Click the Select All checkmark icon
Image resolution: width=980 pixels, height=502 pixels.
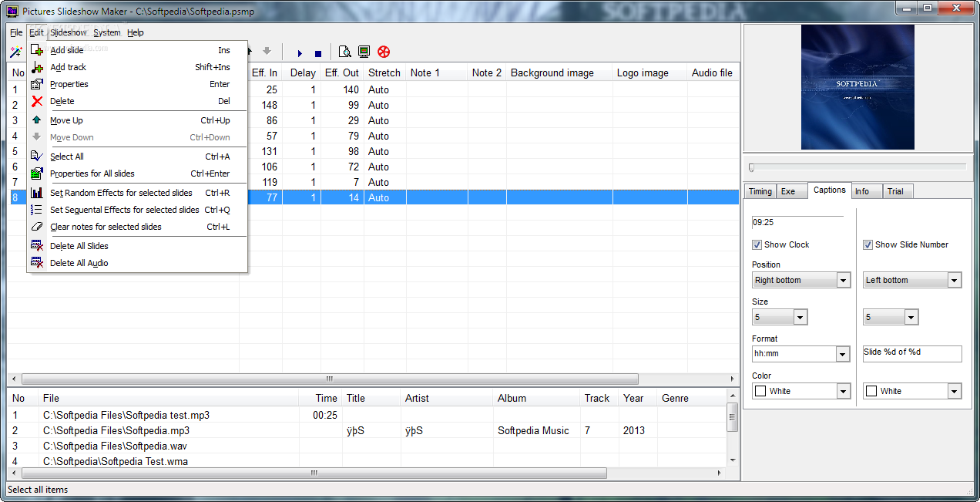click(37, 157)
